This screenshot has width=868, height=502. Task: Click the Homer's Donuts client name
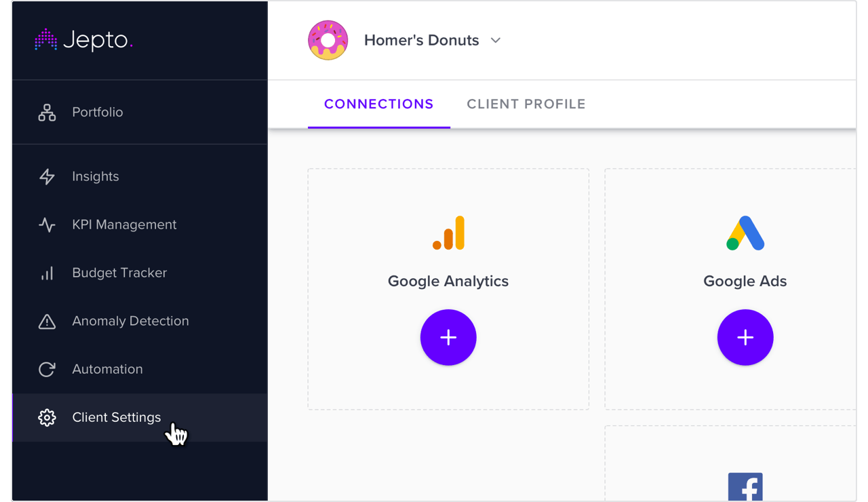click(x=422, y=41)
